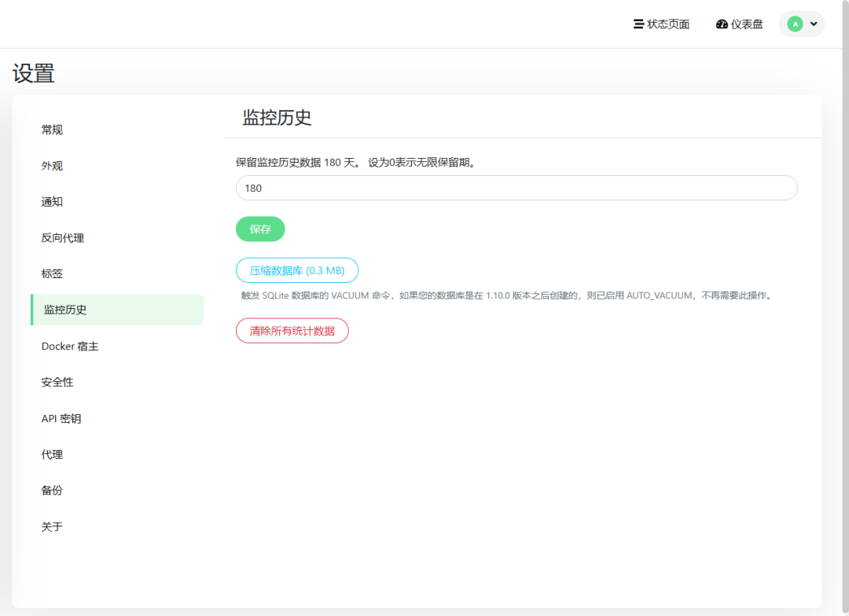
Task: Go to the 安全性 settings section
Action: coord(57,382)
